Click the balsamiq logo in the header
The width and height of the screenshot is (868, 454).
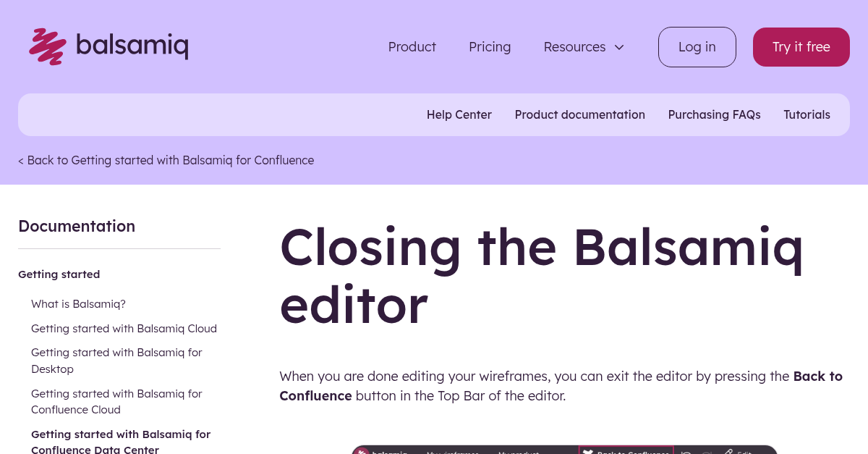pyautogui.click(x=109, y=46)
